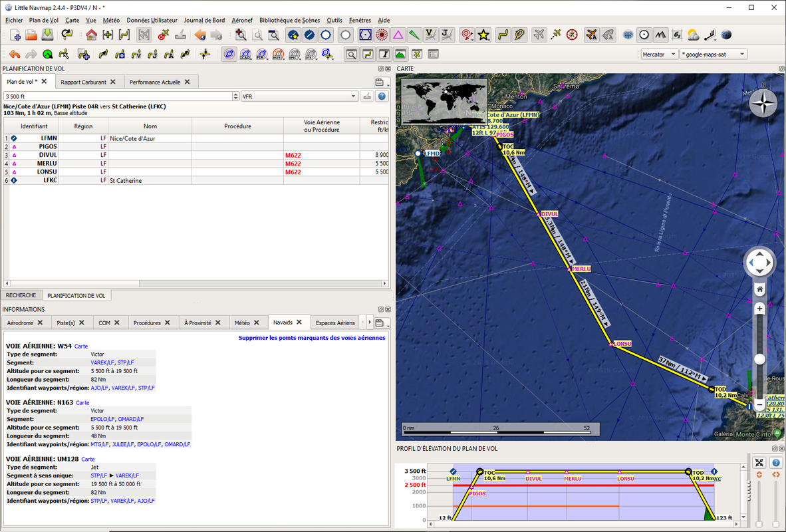786x532 pixels.
Task: Go back to previous map position
Action: (x=200, y=35)
